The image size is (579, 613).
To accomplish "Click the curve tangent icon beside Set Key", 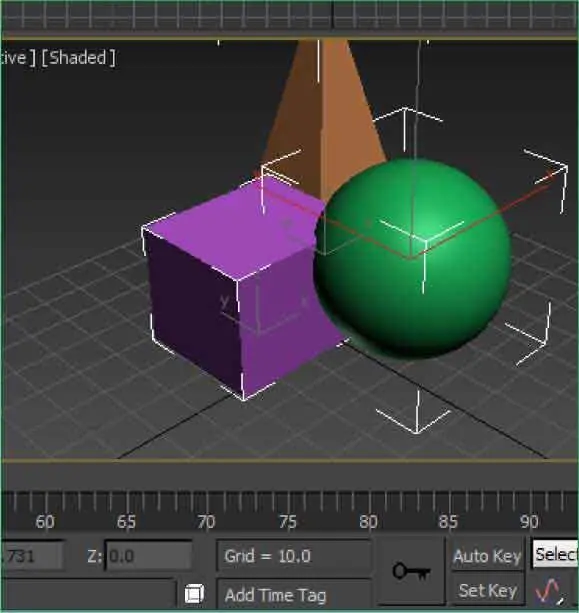I will 550,591.
